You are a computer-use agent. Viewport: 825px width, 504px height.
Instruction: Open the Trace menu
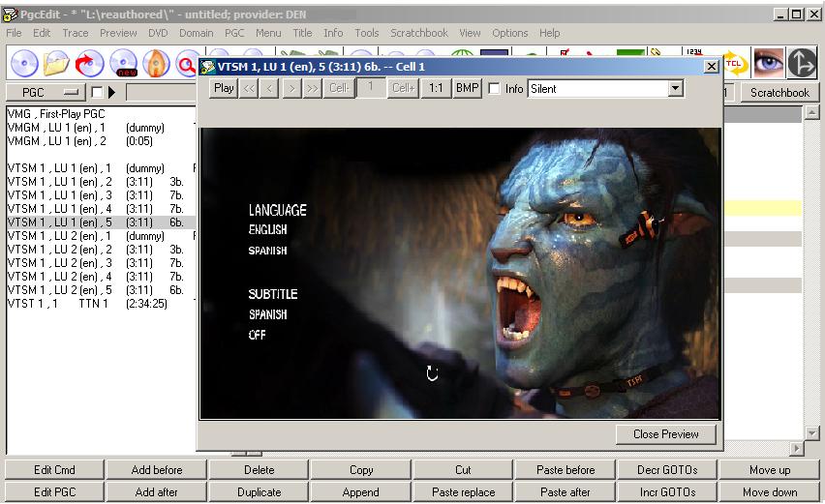point(76,33)
